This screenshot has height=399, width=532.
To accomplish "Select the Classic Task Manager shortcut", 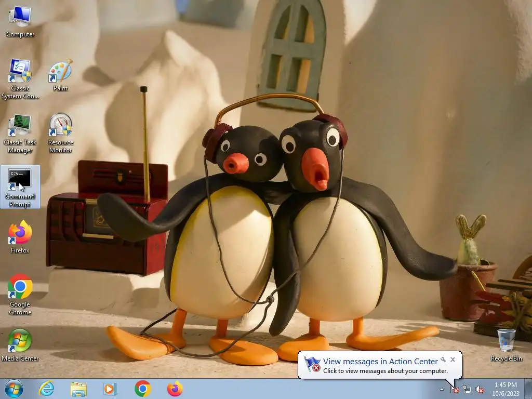I will point(20,134).
